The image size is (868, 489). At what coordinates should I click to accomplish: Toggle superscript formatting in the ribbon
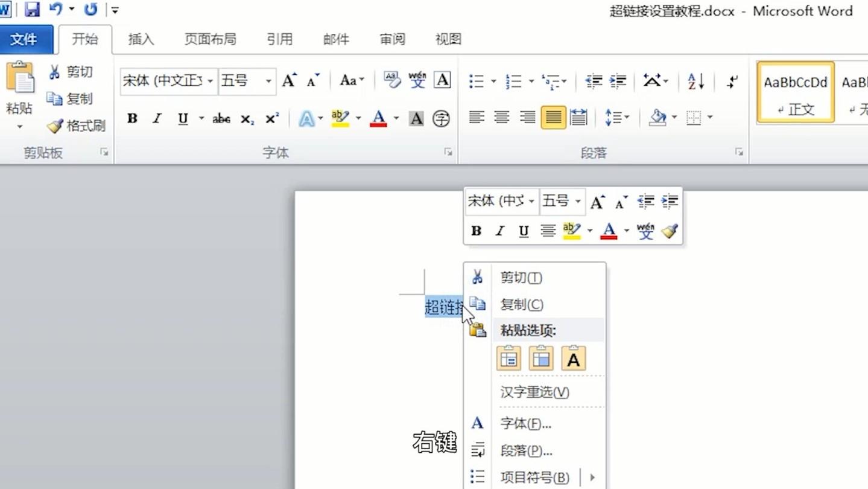pos(272,119)
